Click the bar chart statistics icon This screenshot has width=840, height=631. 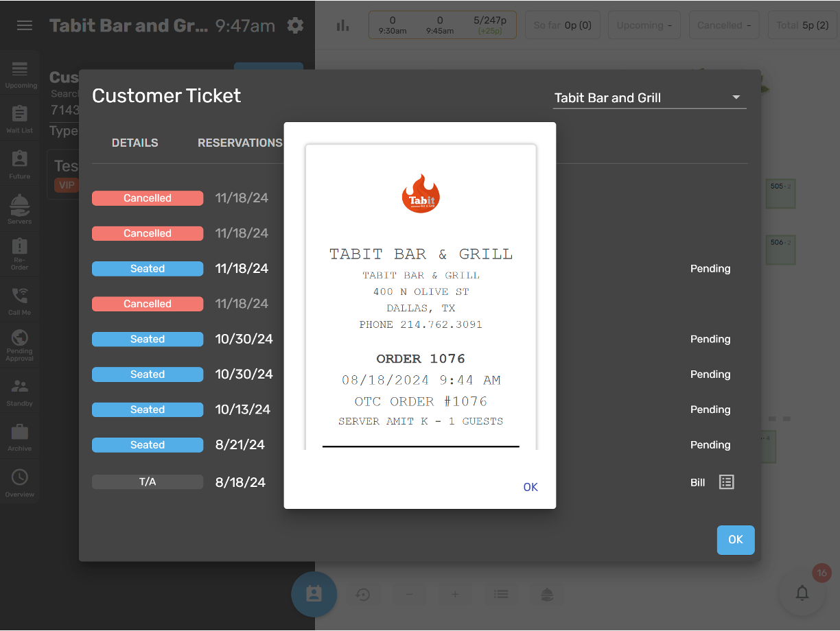click(x=342, y=25)
